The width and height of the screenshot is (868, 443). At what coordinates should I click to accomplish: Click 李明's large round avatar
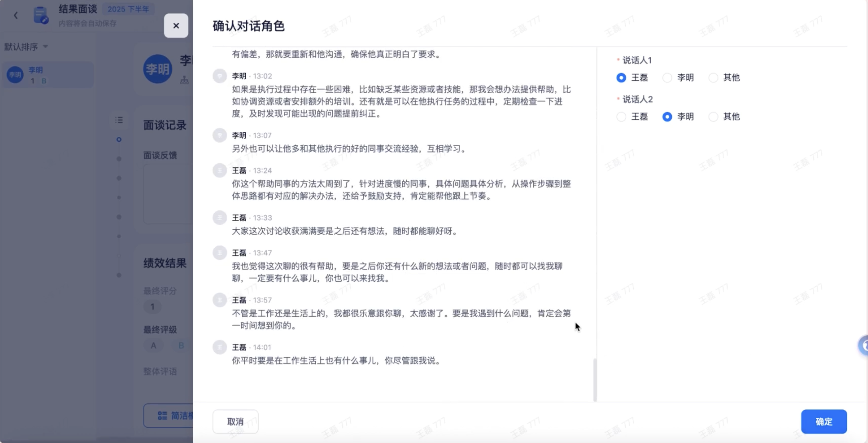pos(158,69)
